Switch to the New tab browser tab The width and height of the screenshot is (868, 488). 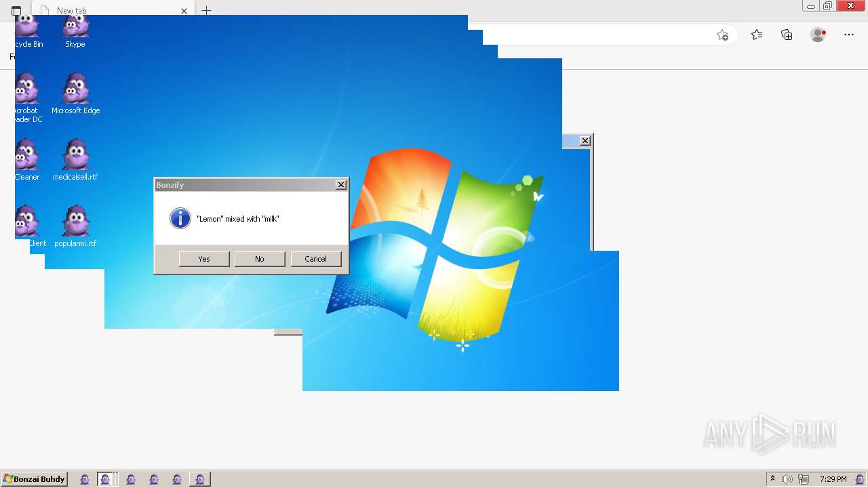113,10
